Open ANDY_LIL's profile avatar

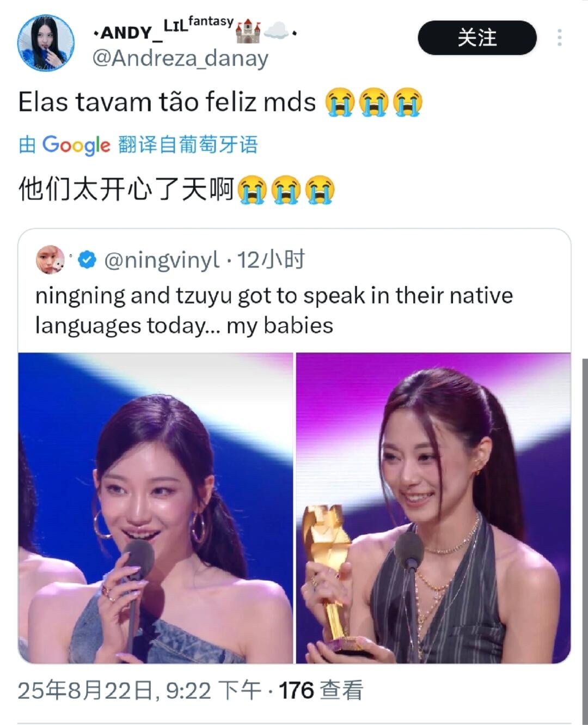(45, 42)
